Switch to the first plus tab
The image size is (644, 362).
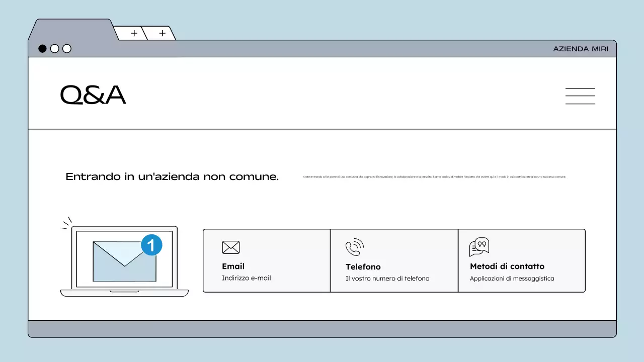click(x=133, y=33)
